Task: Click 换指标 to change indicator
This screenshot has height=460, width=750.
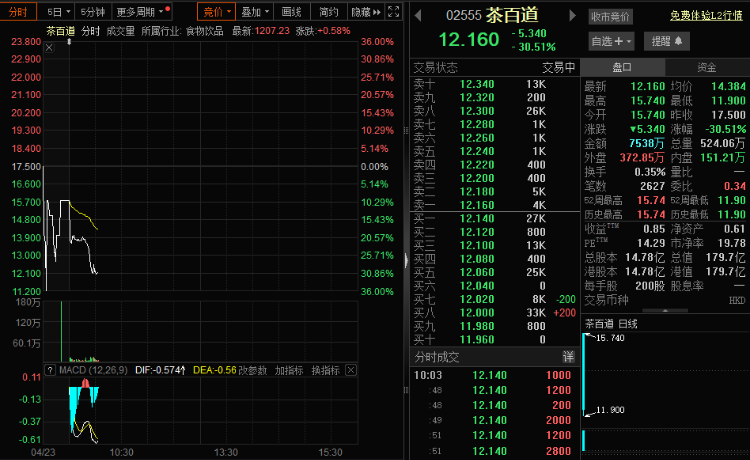Action: click(325, 371)
